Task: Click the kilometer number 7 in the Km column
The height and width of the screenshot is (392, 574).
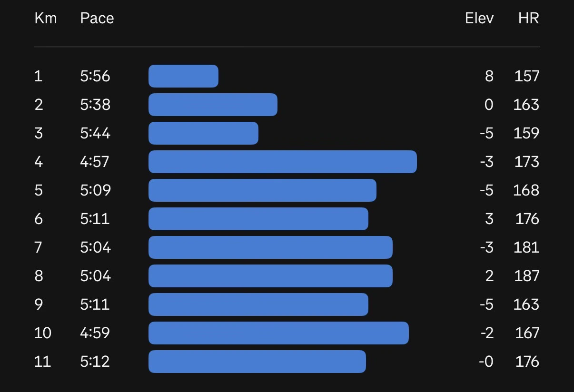Action: (x=39, y=247)
